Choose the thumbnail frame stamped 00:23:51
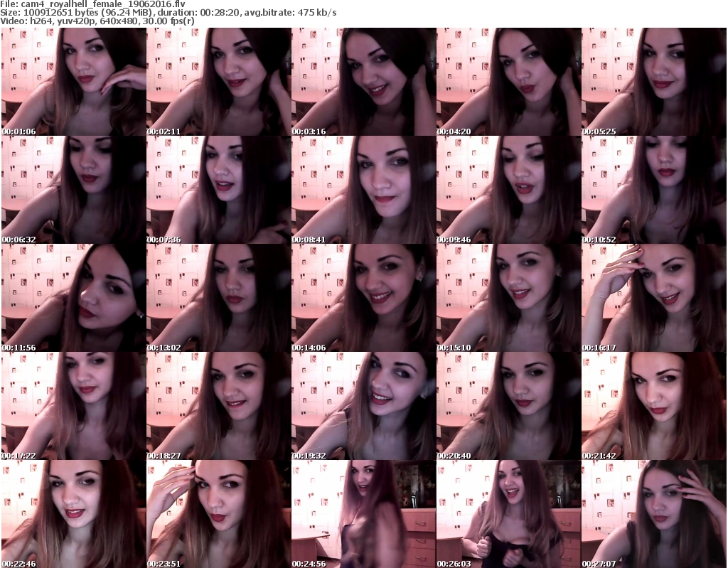The height and width of the screenshot is (568, 728). (219, 514)
